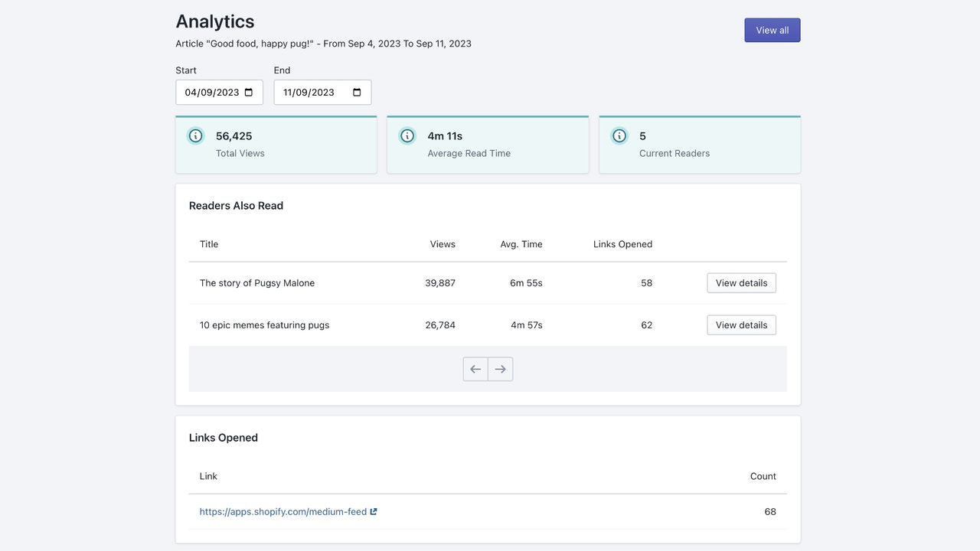Click the previous page arrow in Readers Also Read
980x551 pixels.
pyautogui.click(x=475, y=369)
